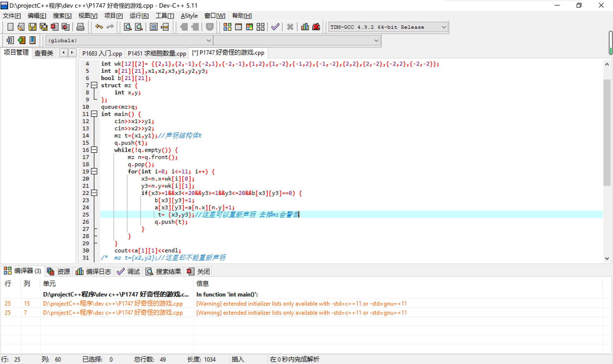Open the TDM-GCC compiler selection dropdown
The width and height of the screenshot is (613, 364).
click(388, 27)
